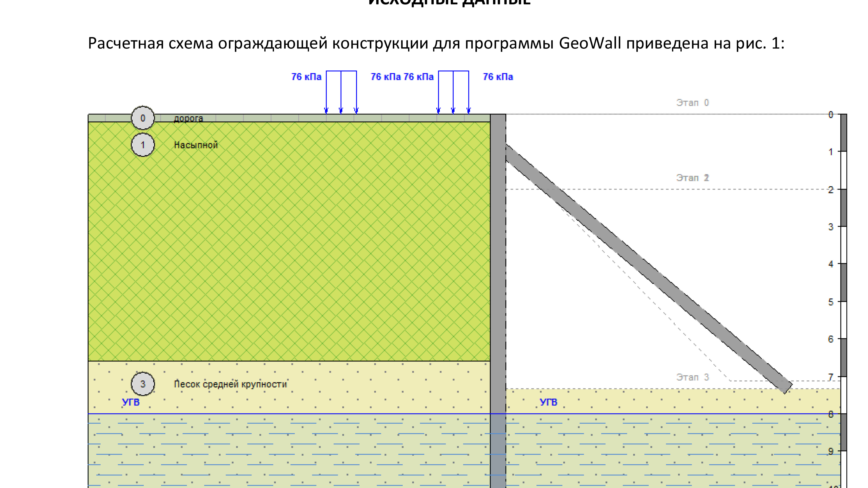Select the right distributed load box
The width and height of the screenshot is (868, 488).
[x=454, y=92]
